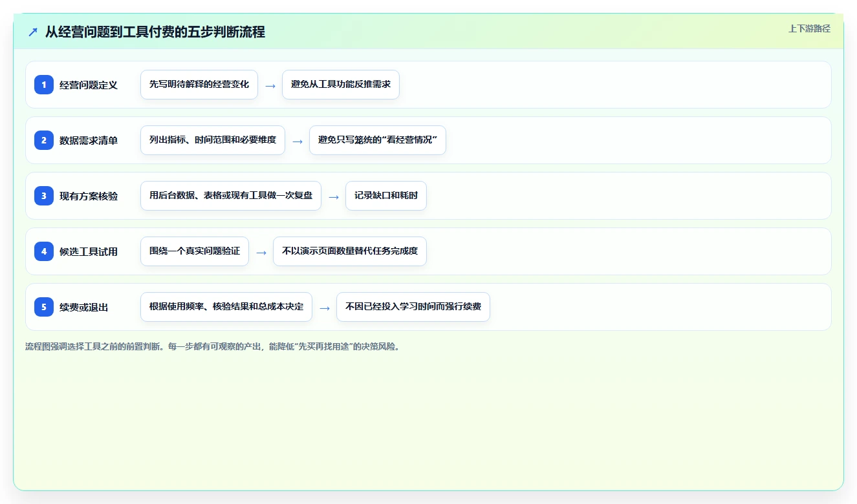Click the box 根据使用频率、核验结果和总成本决定
857x504 pixels.
pos(226,307)
